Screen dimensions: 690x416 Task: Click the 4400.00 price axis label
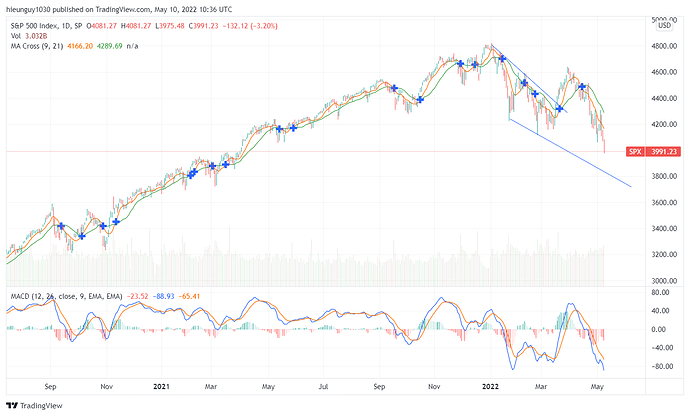coord(664,98)
